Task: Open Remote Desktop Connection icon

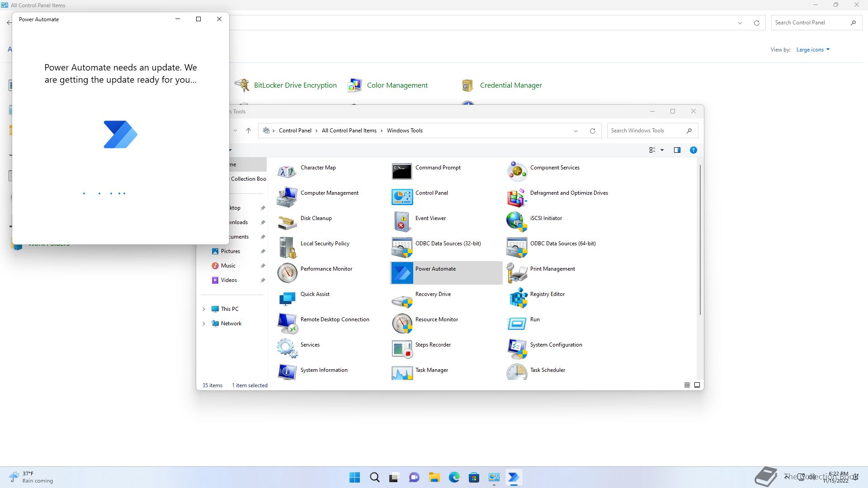Action: 287,324
